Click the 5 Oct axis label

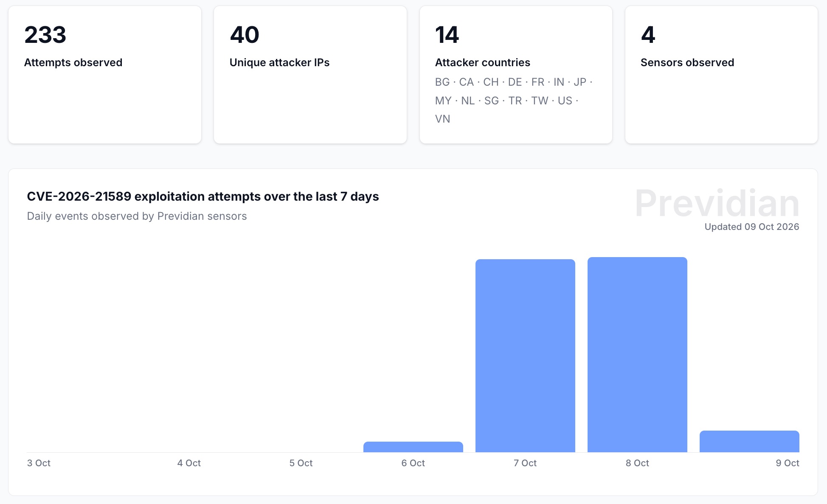click(301, 463)
